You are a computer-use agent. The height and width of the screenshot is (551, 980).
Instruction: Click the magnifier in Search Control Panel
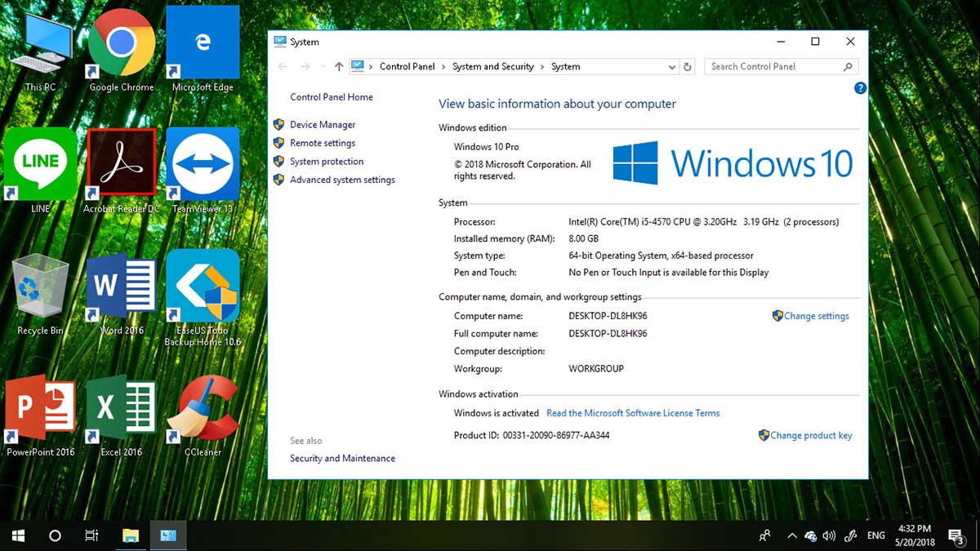[x=848, y=67]
